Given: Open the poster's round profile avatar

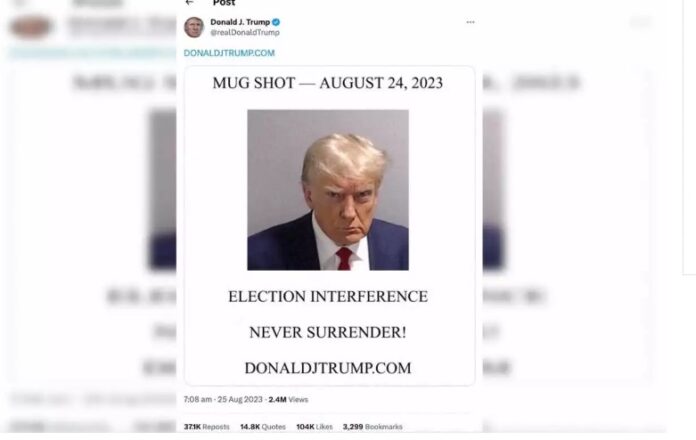Looking at the screenshot, I should pos(194,27).
